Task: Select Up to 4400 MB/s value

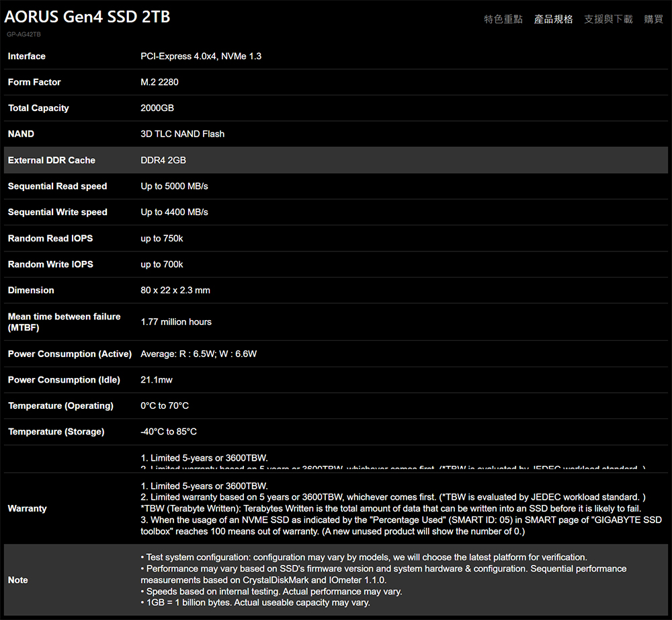Action: (x=175, y=212)
